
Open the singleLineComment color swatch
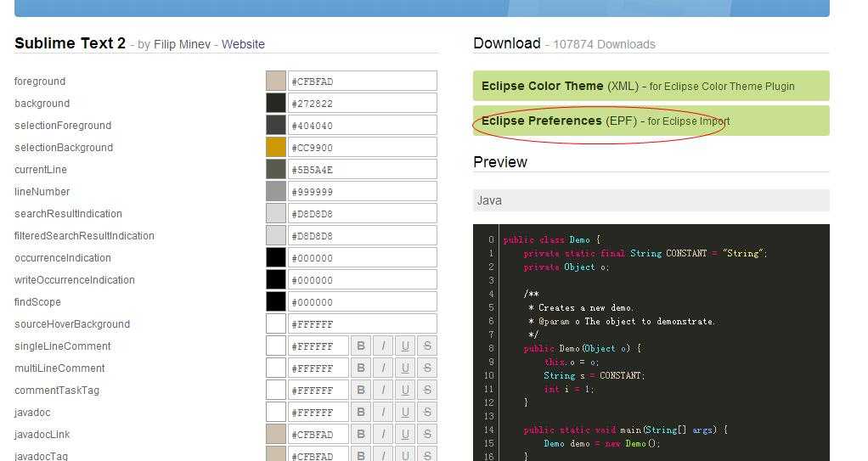(276, 346)
